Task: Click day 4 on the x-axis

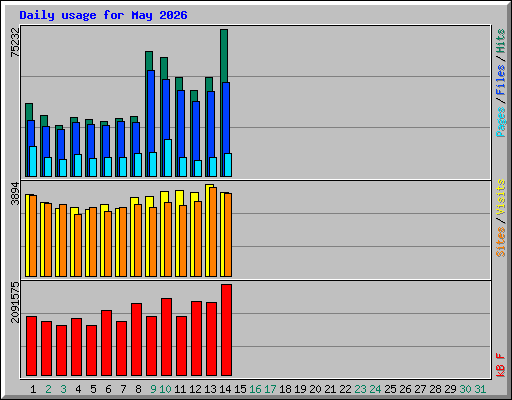Action: 78,389
